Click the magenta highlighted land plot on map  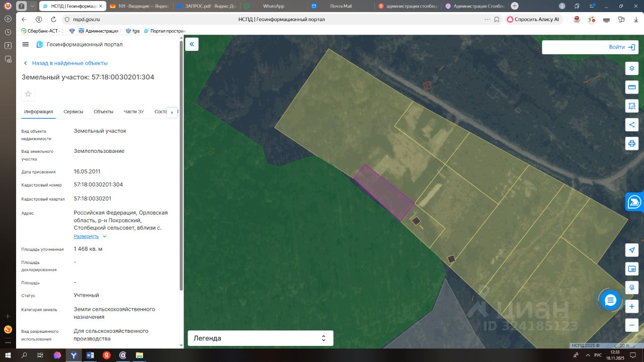click(x=384, y=192)
